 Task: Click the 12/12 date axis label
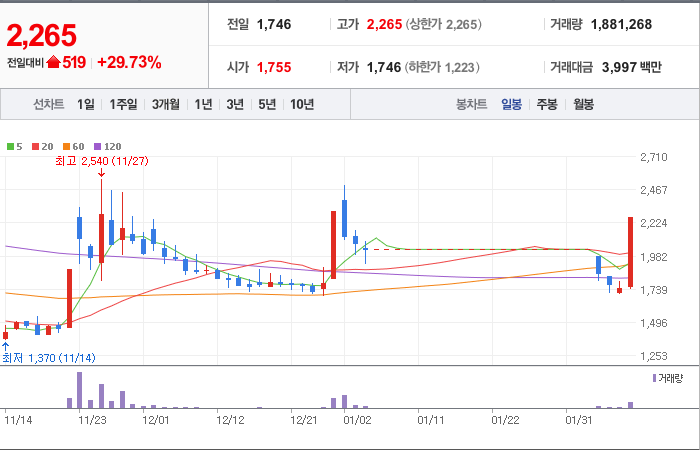pos(231,421)
